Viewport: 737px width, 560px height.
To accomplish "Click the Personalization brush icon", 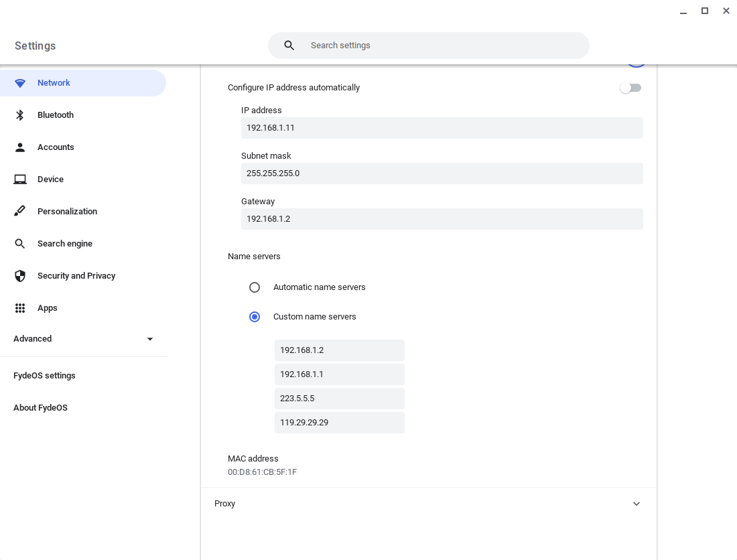I will tap(19, 212).
